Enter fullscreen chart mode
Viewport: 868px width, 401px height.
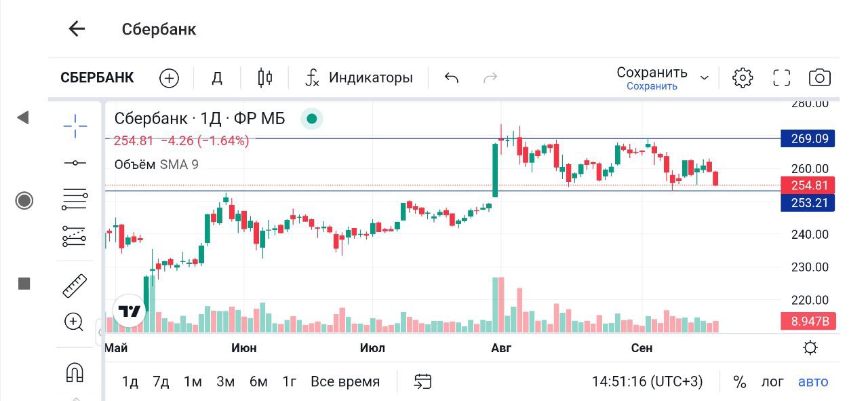(782, 78)
